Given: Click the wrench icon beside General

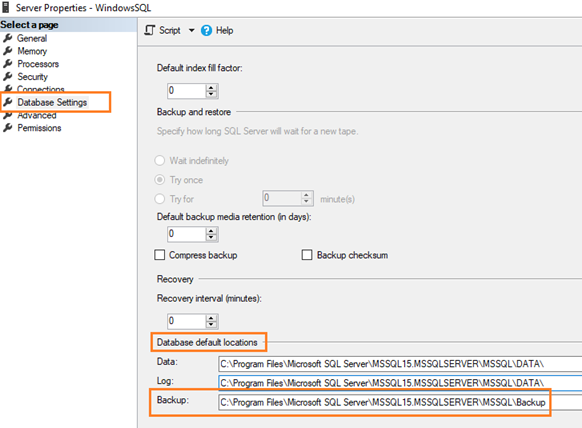Looking at the screenshot, I should point(8,38).
